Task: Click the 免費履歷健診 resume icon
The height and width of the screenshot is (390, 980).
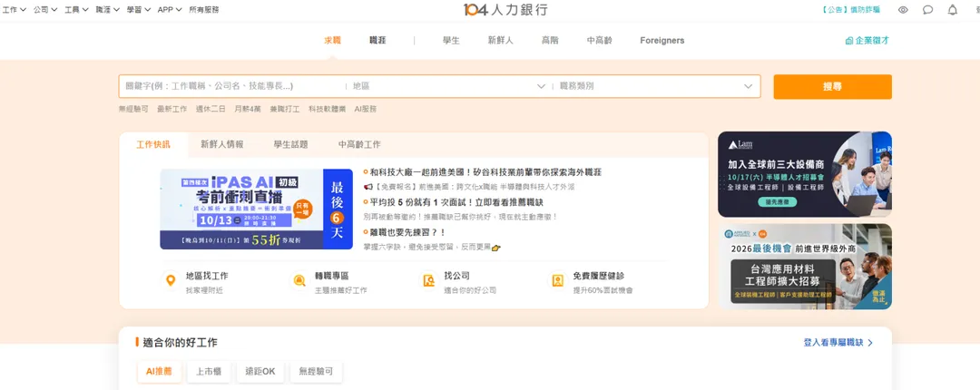Action: (557, 280)
